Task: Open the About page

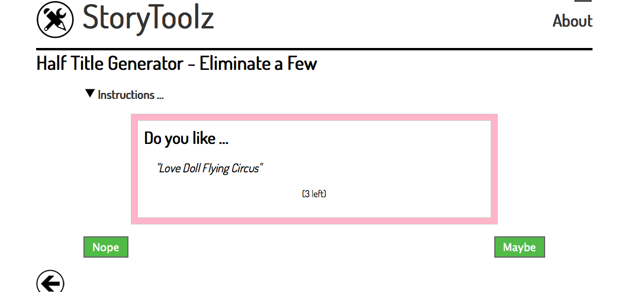Action: pos(572,21)
